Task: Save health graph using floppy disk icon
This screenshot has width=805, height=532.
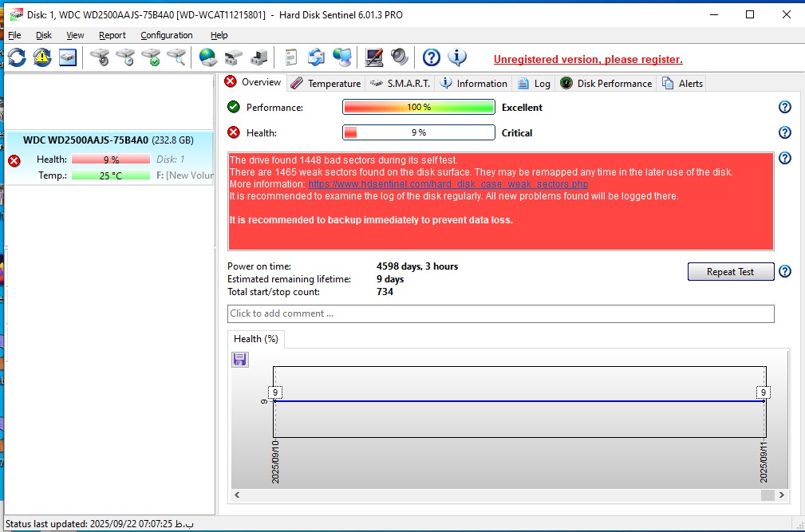Action: pos(240,360)
